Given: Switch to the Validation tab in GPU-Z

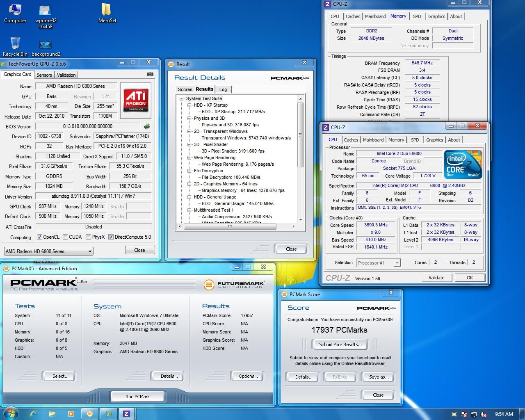Looking at the screenshot, I should tap(66, 75).
